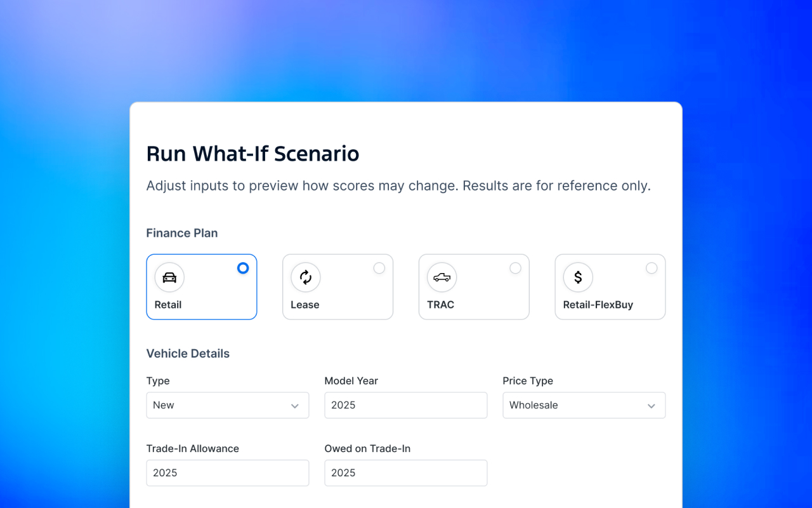Click the chevron next to New
Screen dimensions: 812x508
295,406
